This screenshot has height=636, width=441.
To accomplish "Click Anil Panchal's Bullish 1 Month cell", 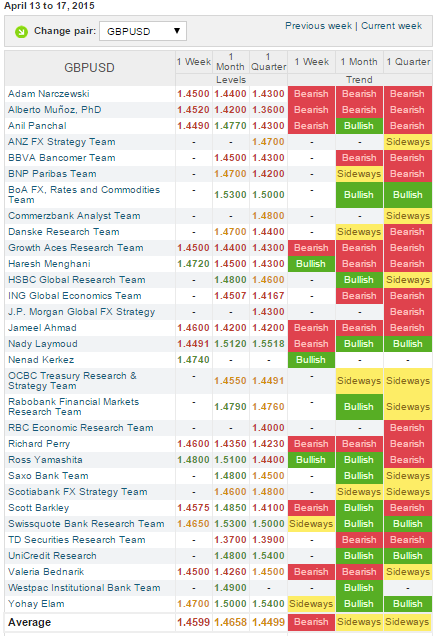I will pyautogui.click(x=359, y=126).
